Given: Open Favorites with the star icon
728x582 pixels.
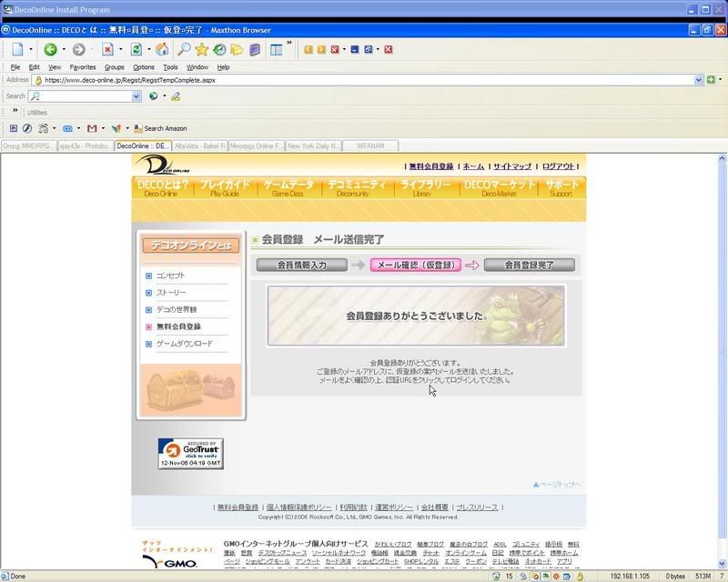Looking at the screenshot, I should pyautogui.click(x=202, y=49).
